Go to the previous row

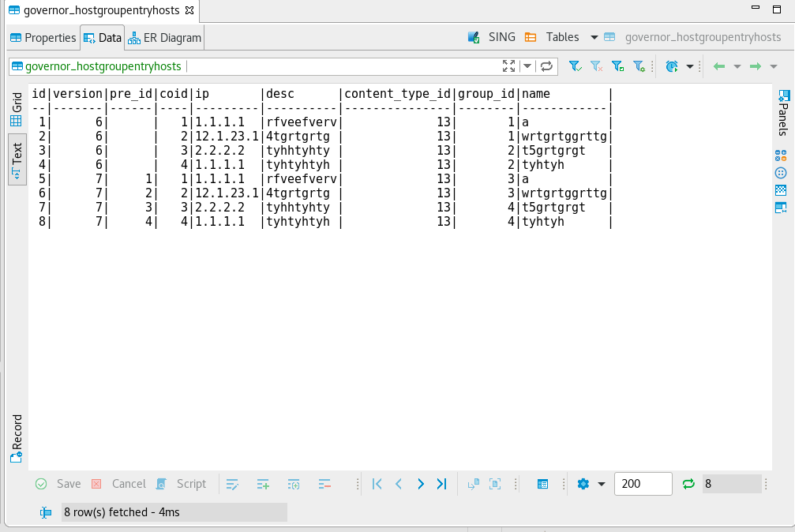pos(399,485)
